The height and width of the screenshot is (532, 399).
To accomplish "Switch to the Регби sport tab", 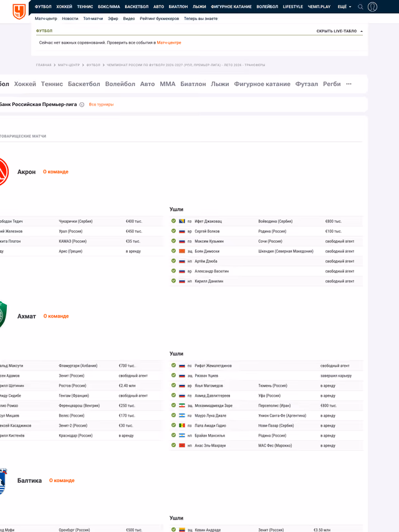I will [x=332, y=84].
